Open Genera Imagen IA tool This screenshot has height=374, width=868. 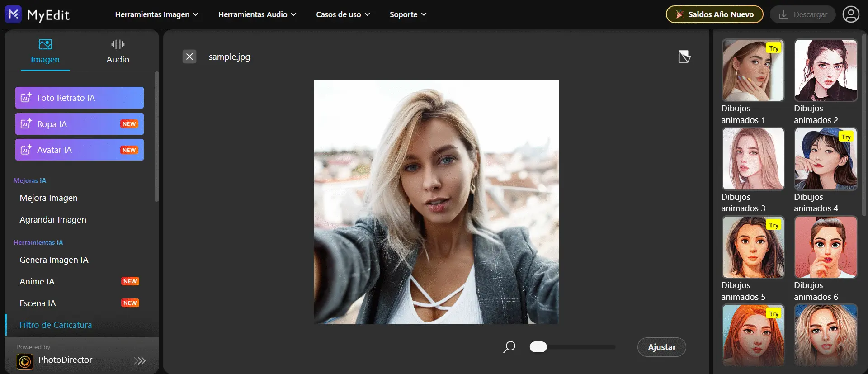[x=54, y=260]
